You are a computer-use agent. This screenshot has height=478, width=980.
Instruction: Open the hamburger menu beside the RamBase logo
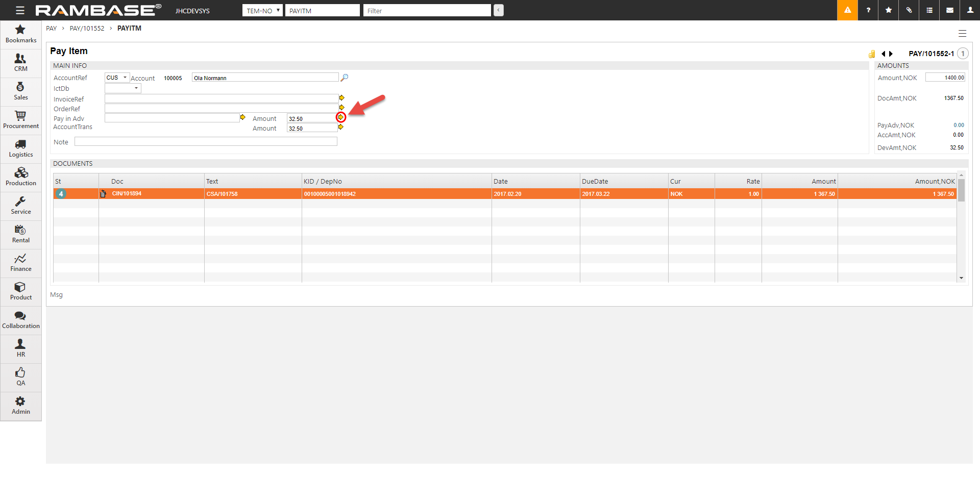(x=20, y=10)
